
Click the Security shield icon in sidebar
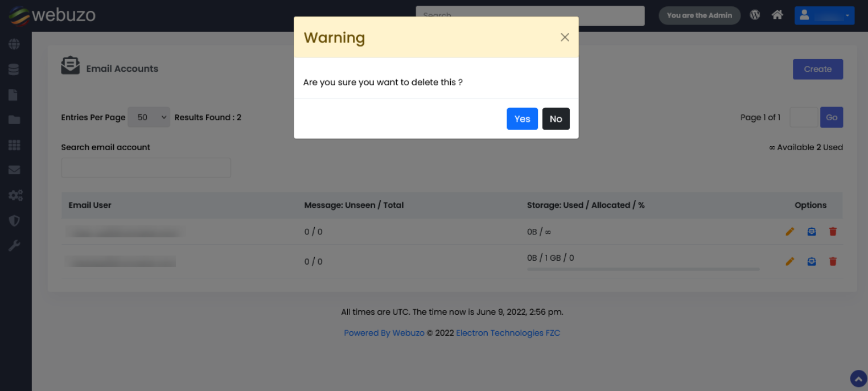click(14, 220)
